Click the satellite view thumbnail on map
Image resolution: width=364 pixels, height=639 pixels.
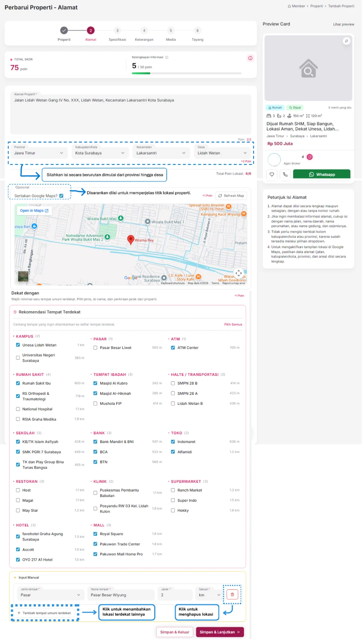click(23, 276)
